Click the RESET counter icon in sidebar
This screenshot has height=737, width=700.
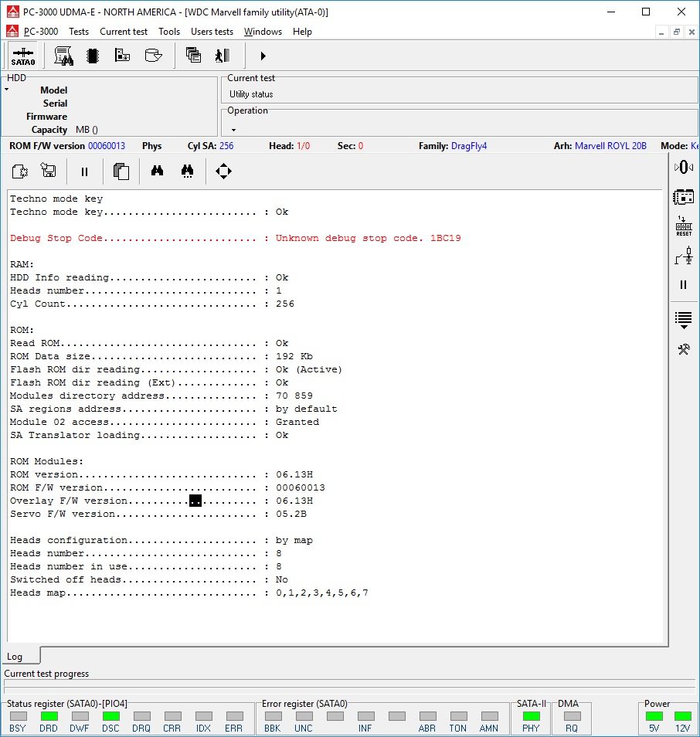(684, 226)
